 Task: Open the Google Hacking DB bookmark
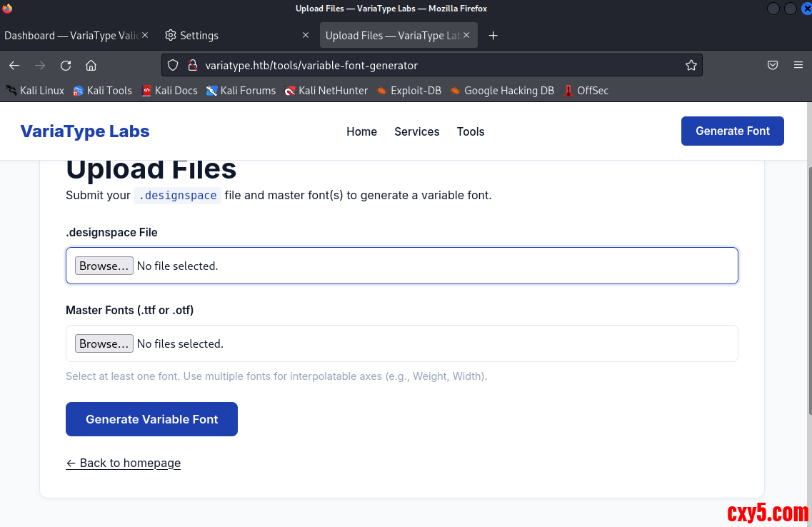click(x=501, y=91)
